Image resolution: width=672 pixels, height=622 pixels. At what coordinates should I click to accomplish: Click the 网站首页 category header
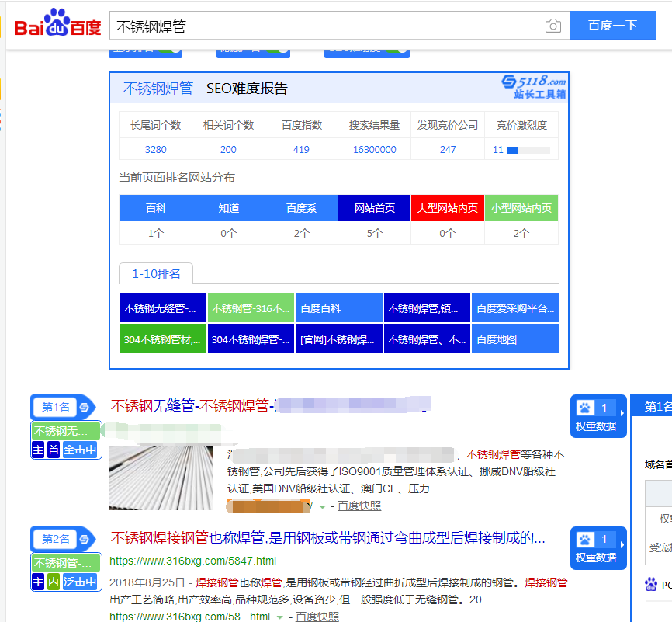pyautogui.click(x=374, y=208)
